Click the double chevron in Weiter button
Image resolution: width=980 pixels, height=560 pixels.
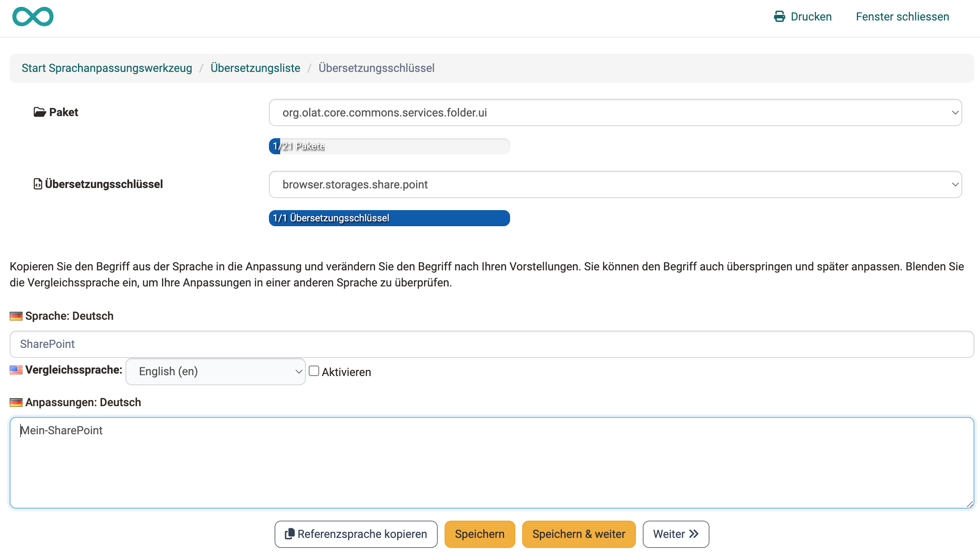tap(694, 534)
